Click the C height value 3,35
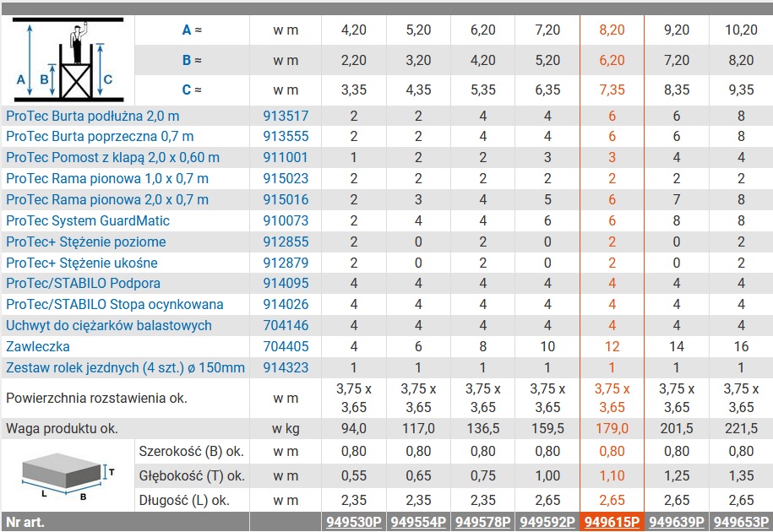773x532 pixels. point(353,90)
